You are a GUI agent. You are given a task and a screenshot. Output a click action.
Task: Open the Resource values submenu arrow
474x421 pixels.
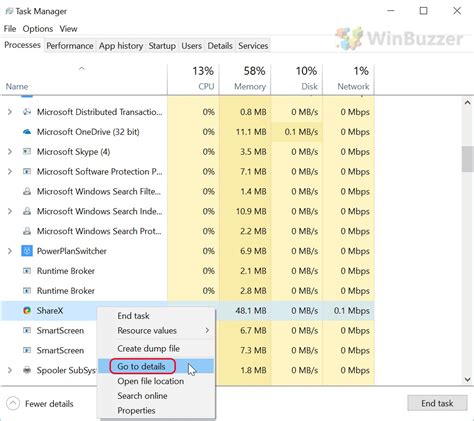tap(207, 330)
